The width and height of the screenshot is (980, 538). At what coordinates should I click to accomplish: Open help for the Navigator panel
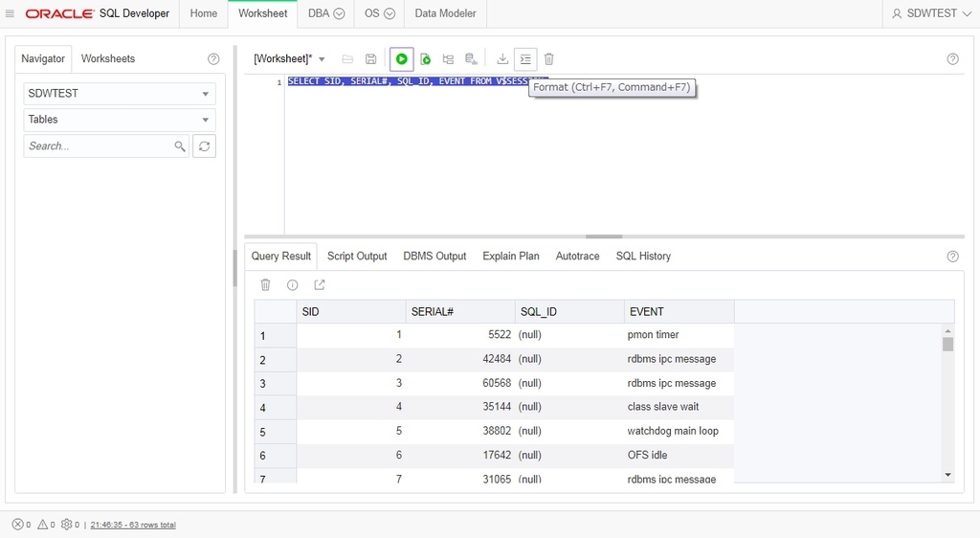click(x=213, y=58)
